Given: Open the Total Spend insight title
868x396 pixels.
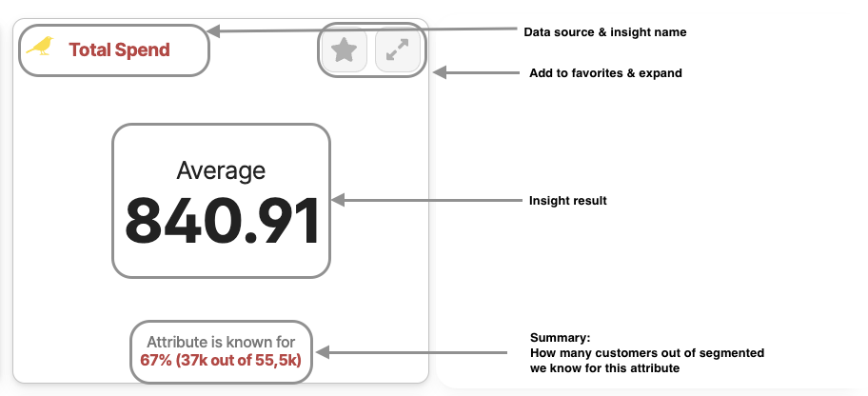Looking at the screenshot, I should pyautogui.click(x=119, y=49).
